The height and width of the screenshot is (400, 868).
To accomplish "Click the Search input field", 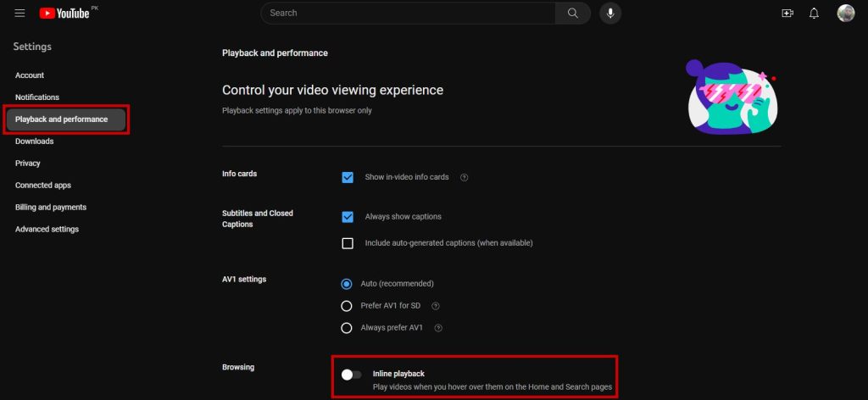I will (x=407, y=13).
